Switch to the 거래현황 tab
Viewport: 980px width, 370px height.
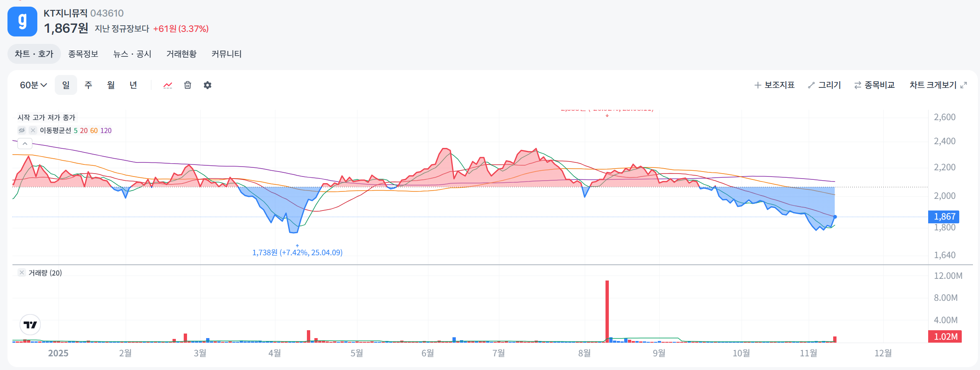pos(181,54)
